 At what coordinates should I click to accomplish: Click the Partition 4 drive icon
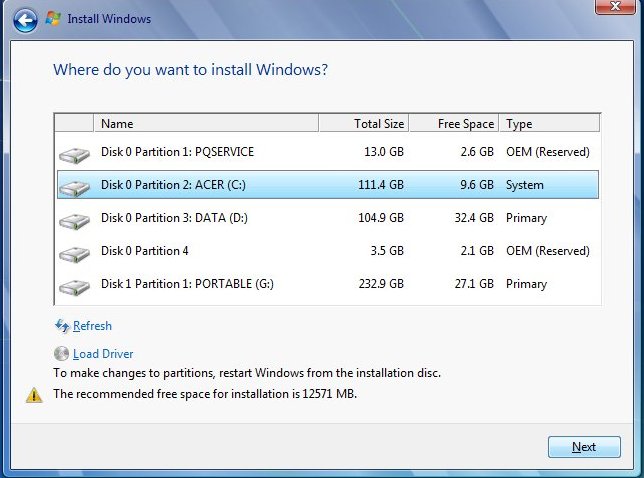[x=73, y=253]
